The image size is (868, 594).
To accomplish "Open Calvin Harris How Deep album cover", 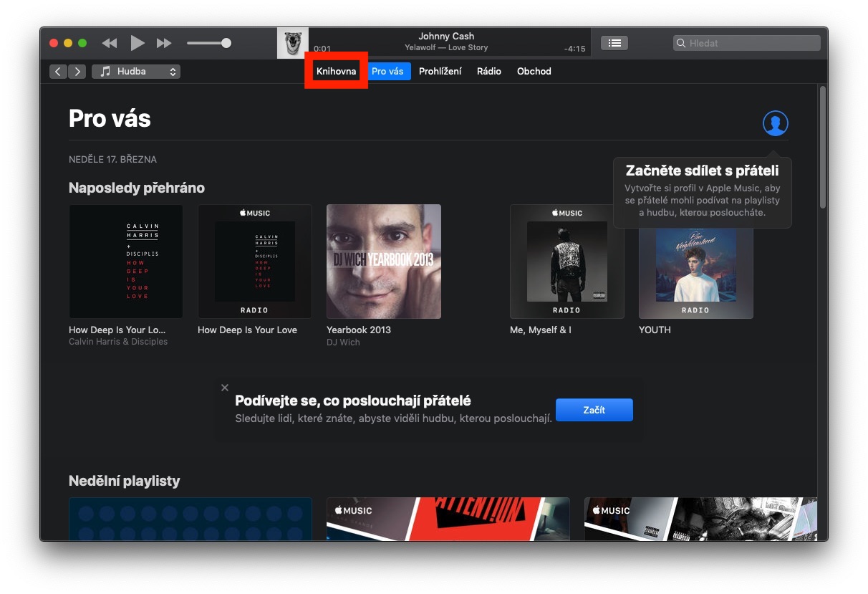I will tap(126, 262).
